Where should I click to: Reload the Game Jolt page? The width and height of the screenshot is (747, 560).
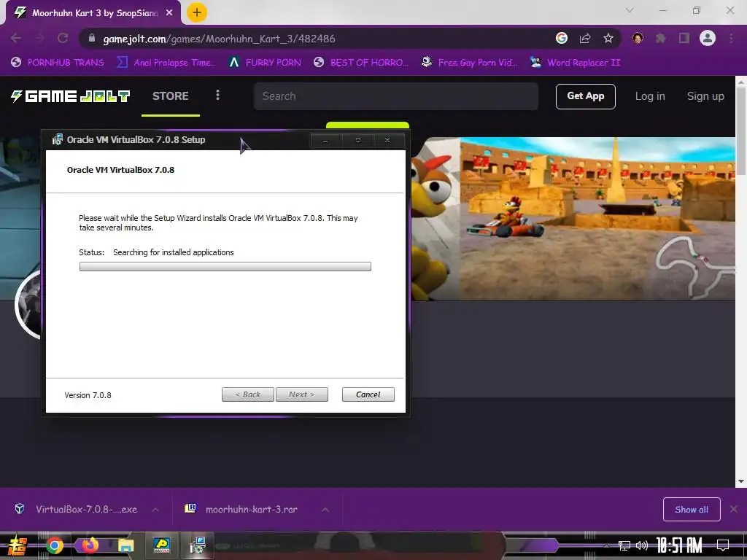(63, 38)
